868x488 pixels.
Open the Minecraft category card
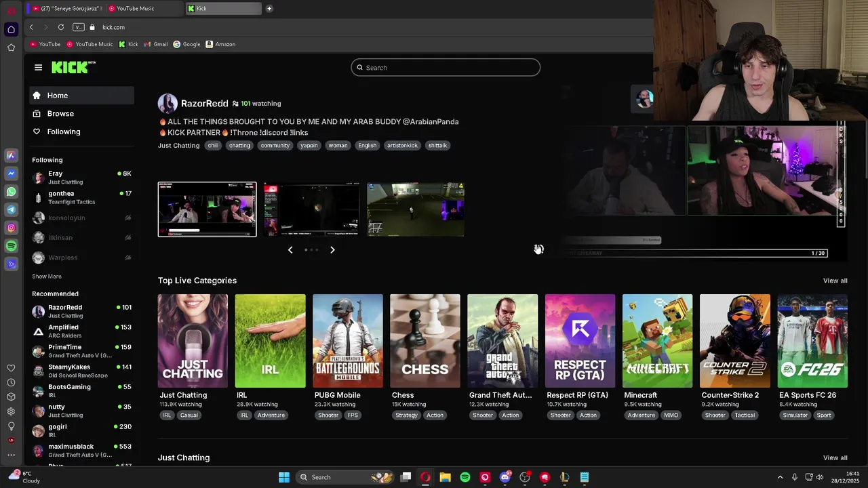click(x=658, y=341)
